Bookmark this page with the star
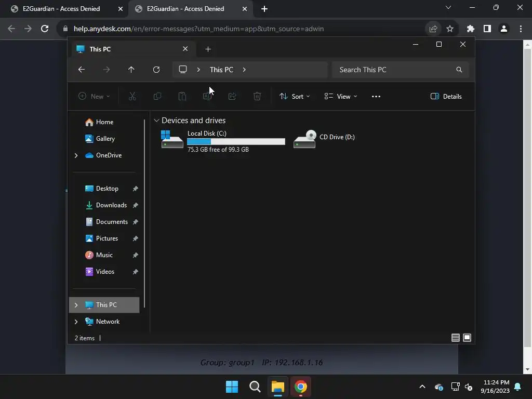The image size is (532, 399). pyautogui.click(x=450, y=29)
